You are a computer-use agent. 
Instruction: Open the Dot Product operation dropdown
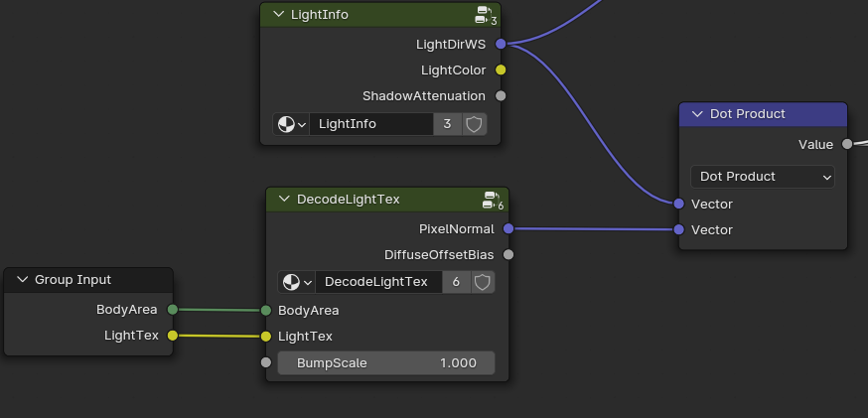tap(763, 177)
